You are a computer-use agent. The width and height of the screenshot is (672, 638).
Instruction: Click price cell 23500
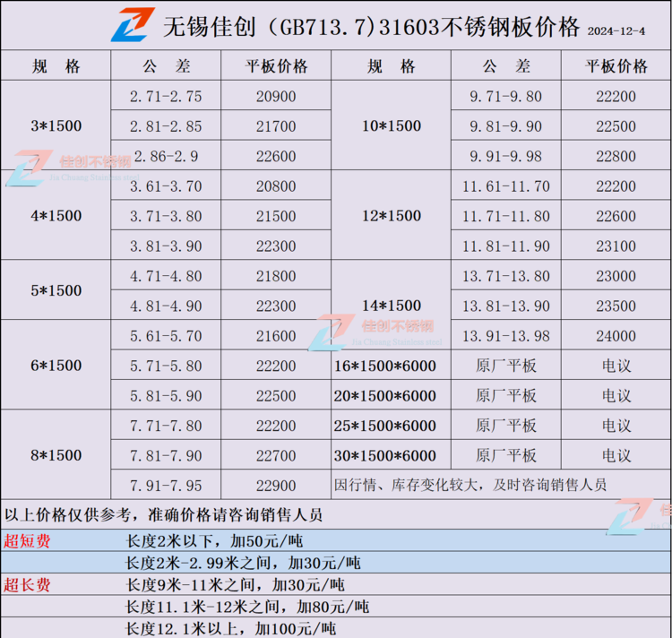(x=616, y=306)
